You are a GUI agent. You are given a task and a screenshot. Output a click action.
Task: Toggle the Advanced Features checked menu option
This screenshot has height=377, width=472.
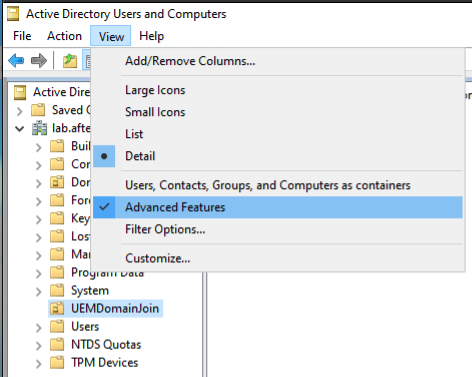pyautogui.click(x=278, y=207)
